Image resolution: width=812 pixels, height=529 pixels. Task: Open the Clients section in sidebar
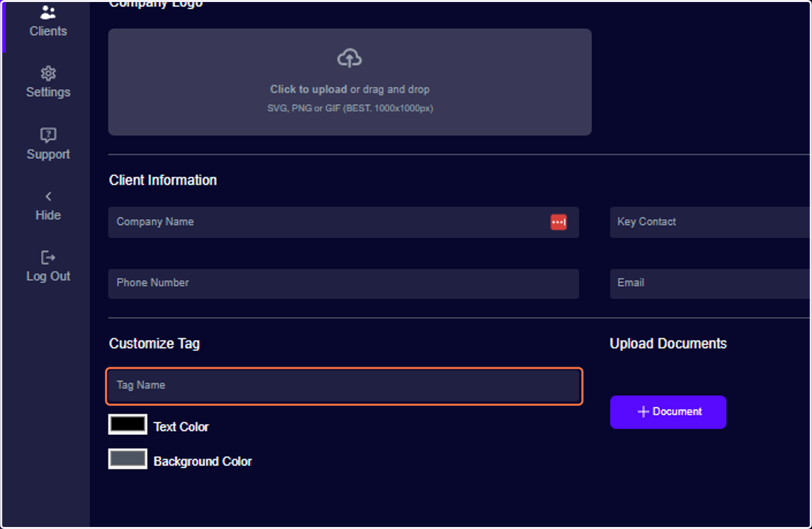click(x=48, y=22)
